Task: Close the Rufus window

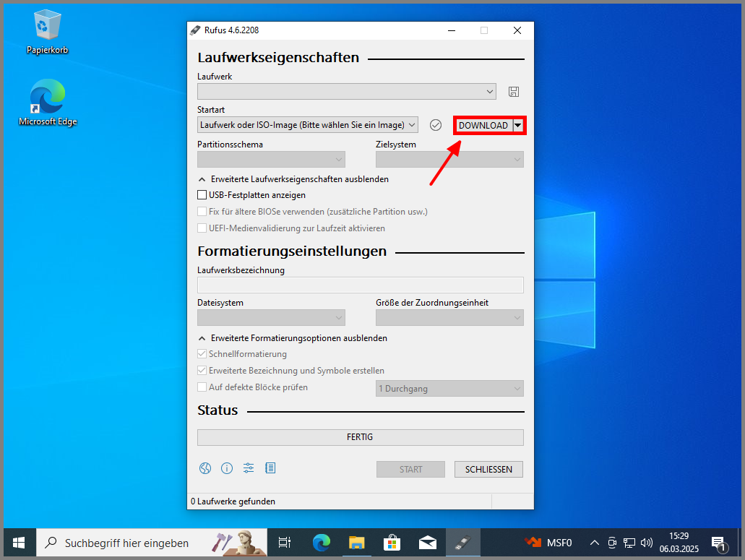Action: 517,30
